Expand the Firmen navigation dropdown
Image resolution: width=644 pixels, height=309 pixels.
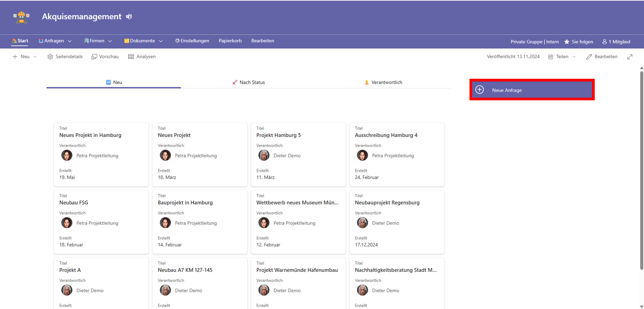[x=110, y=41]
